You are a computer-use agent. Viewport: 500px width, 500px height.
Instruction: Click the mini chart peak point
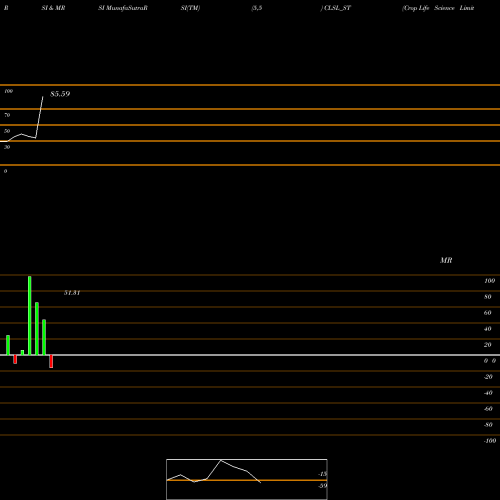tap(221, 460)
